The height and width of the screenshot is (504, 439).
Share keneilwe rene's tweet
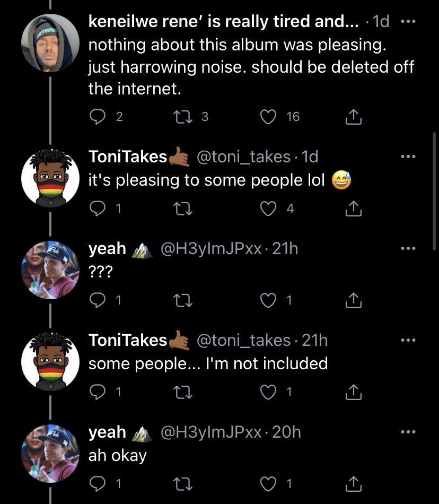[x=353, y=117]
